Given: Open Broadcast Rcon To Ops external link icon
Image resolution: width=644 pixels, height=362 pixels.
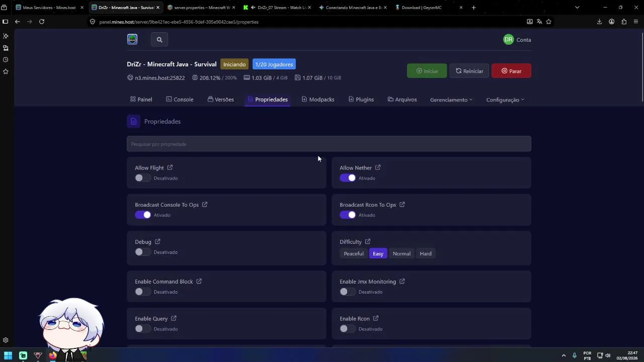Looking at the screenshot, I should [402, 205].
